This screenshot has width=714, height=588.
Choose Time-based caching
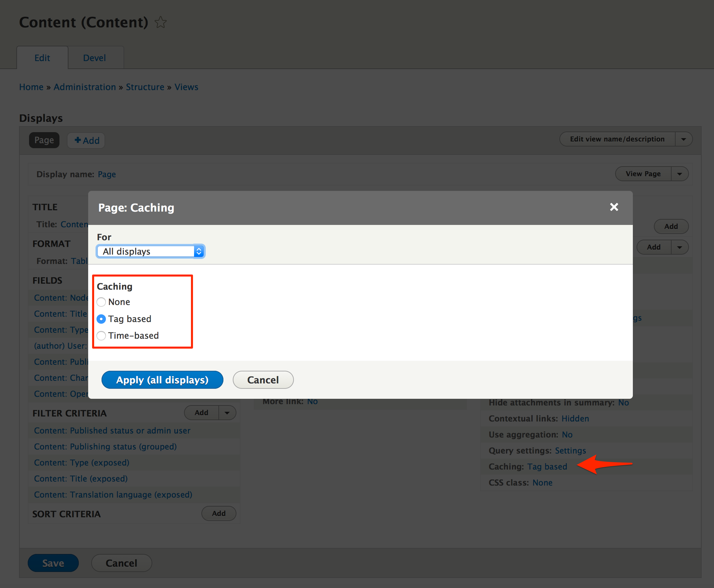point(101,336)
